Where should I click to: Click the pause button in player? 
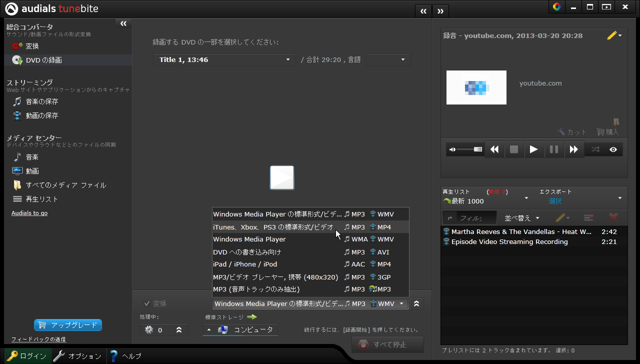pos(554,149)
